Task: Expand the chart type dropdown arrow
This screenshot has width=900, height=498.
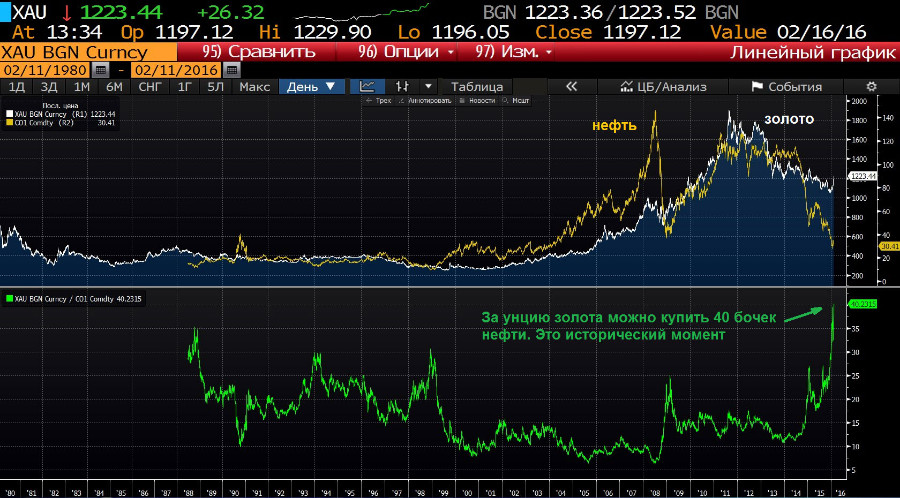Action: pos(428,87)
